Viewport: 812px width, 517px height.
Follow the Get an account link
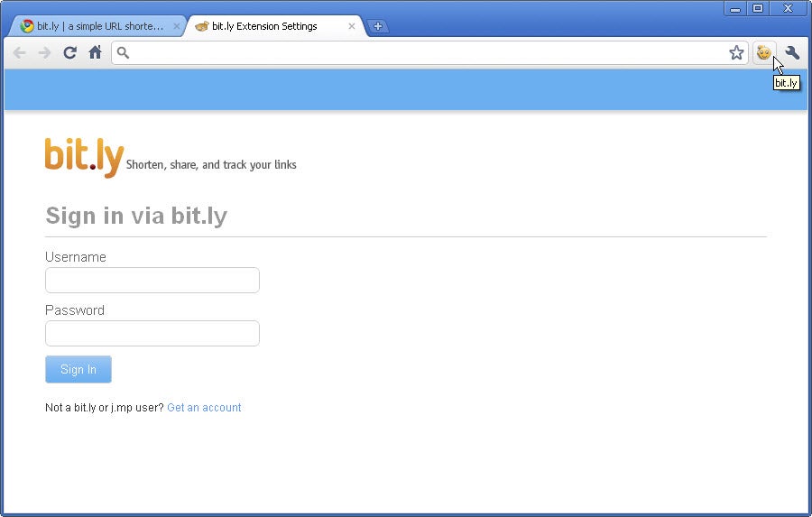(x=204, y=408)
